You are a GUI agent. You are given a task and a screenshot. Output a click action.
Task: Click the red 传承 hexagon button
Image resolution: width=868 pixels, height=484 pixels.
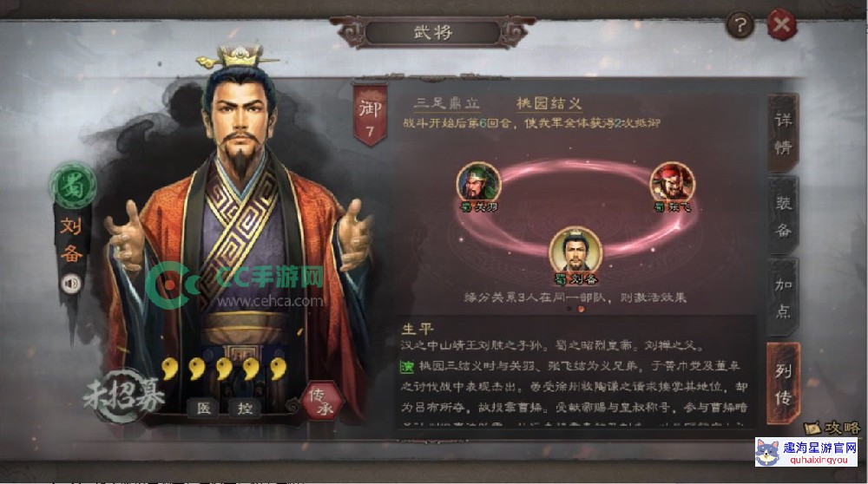point(322,402)
